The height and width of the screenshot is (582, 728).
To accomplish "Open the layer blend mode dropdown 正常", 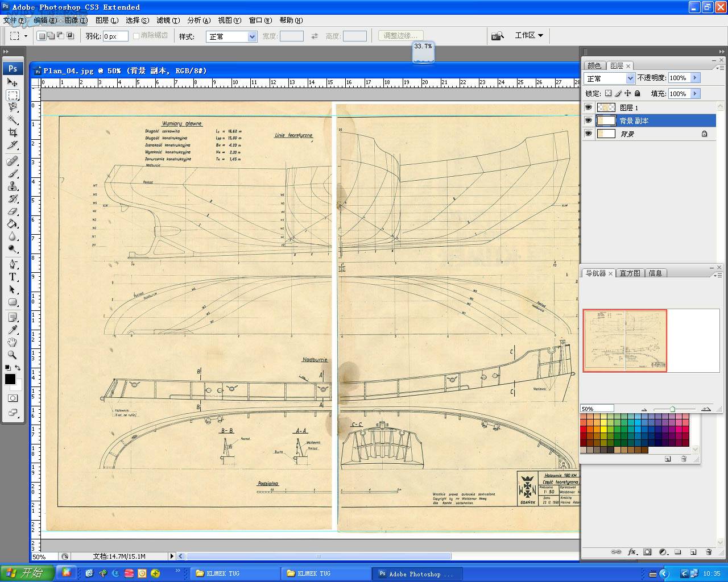I will (609, 78).
